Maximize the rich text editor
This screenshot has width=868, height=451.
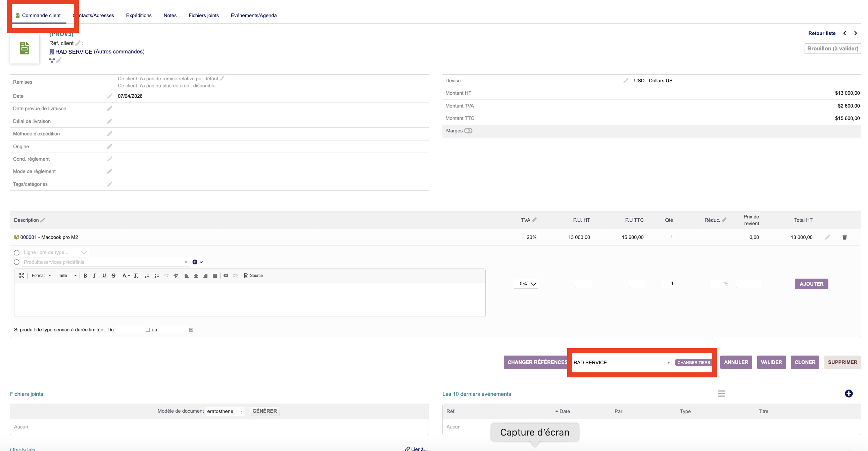pos(21,276)
